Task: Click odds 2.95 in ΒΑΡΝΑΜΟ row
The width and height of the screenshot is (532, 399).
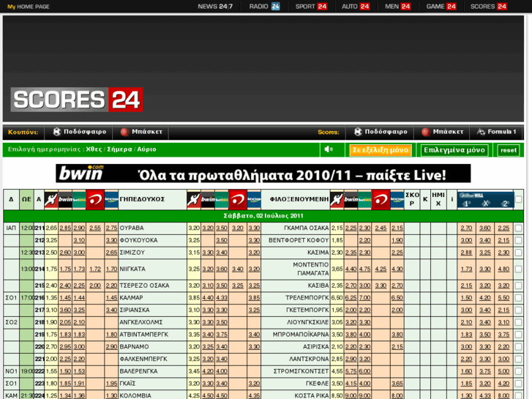Action: (65, 347)
